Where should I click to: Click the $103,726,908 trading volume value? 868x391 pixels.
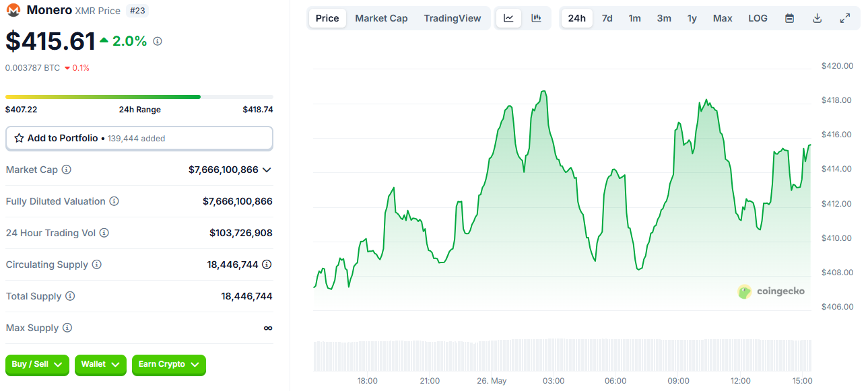(241, 233)
